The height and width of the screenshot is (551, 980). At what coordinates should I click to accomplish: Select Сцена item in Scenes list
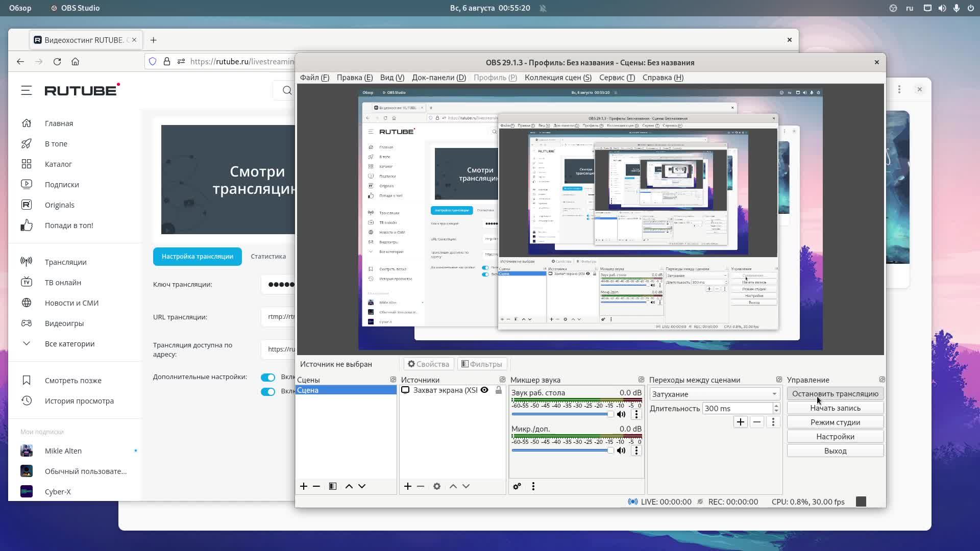(346, 390)
